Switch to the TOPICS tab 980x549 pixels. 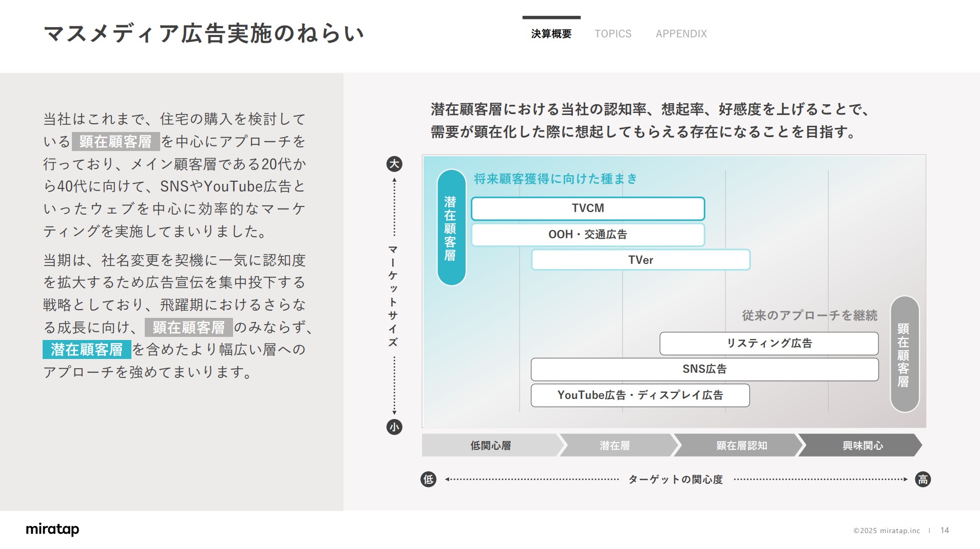tap(613, 34)
